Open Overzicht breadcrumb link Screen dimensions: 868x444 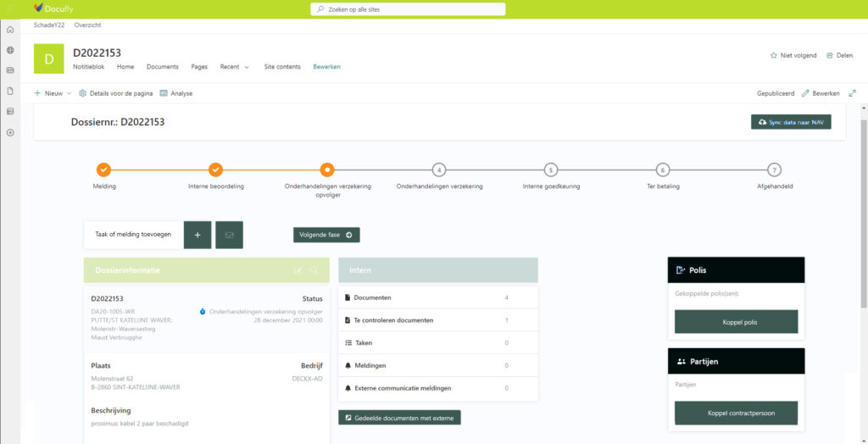coord(88,25)
